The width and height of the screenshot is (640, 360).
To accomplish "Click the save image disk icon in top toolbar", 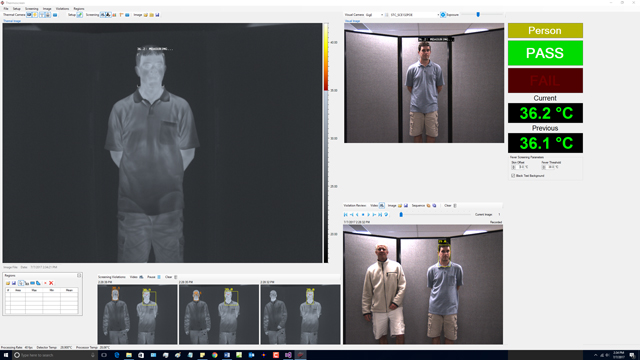I will [157, 15].
